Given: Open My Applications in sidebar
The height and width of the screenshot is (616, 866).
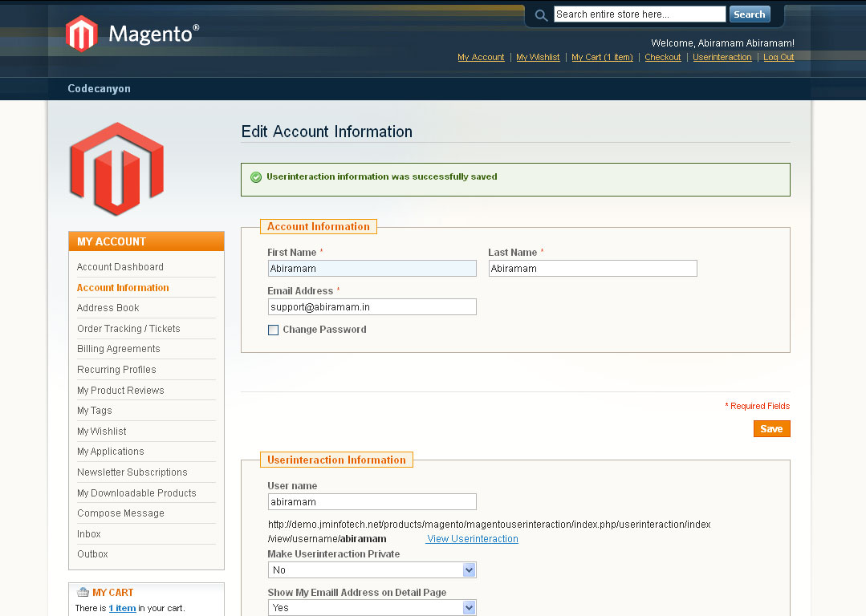Looking at the screenshot, I should (x=111, y=452).
